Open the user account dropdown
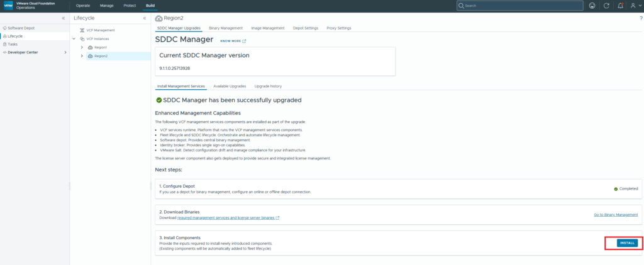This screenshot has height=265, width=644. click(636, 6)
